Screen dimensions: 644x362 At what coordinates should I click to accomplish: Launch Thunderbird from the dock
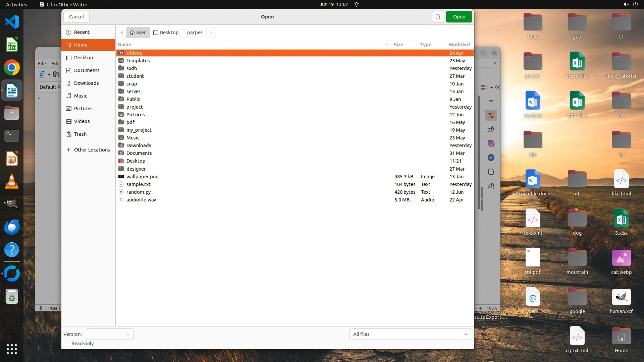[x=12, y=227]
